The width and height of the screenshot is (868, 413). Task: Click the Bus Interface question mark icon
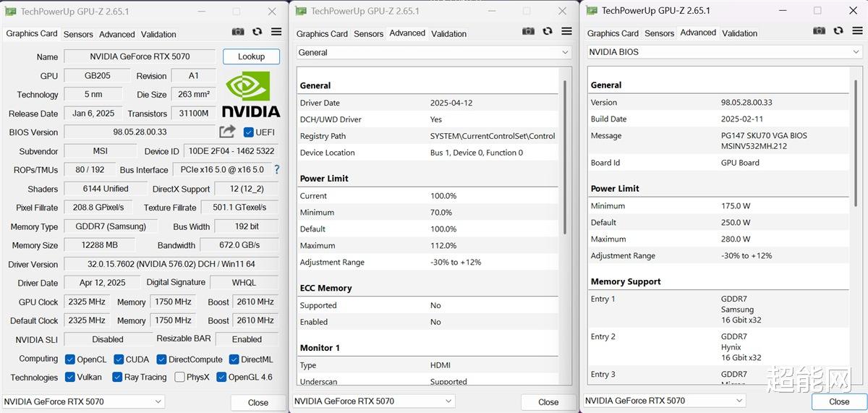click(x=276, y=169)
